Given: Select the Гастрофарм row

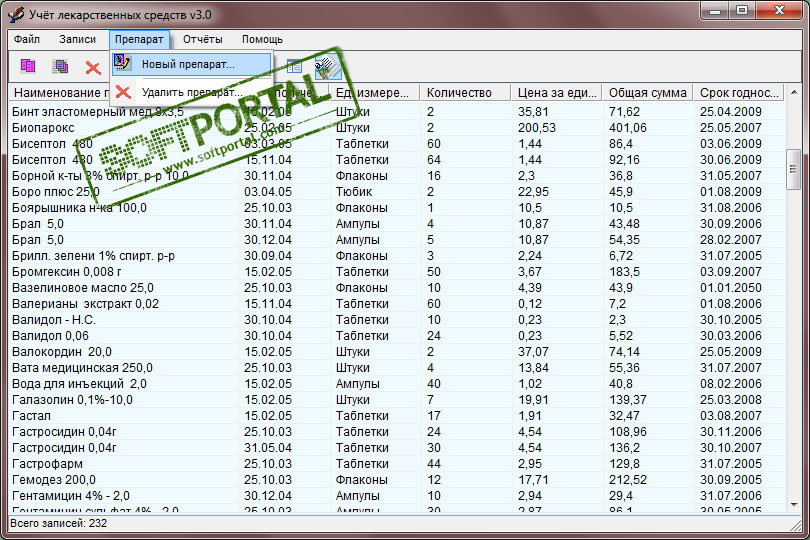Looking at the screenshot, I should pos(397,464).
